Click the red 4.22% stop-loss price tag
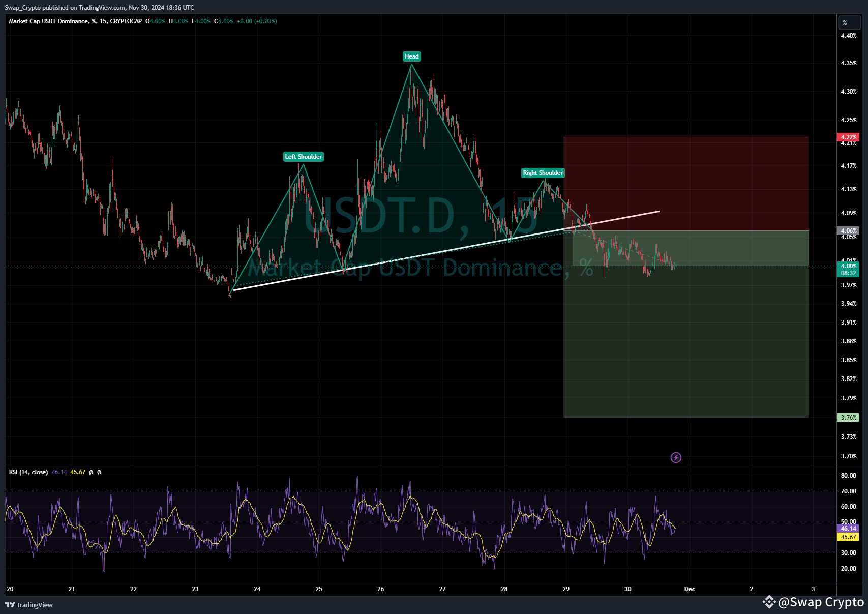Screen dimensions: 868x614 [x=848, y=137]
